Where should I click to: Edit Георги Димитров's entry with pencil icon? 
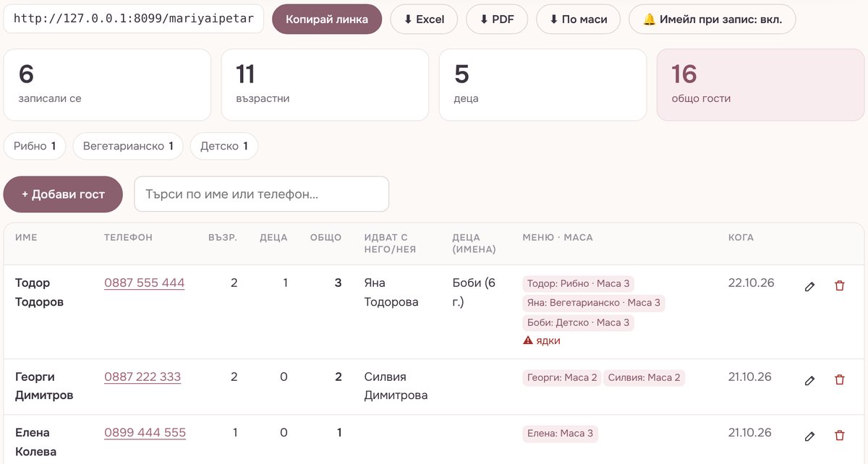pos(809,379)
